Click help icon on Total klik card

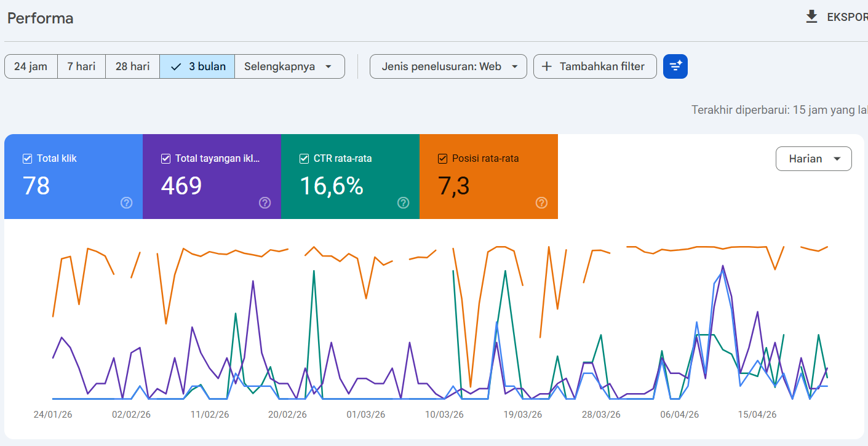(127, 203)
